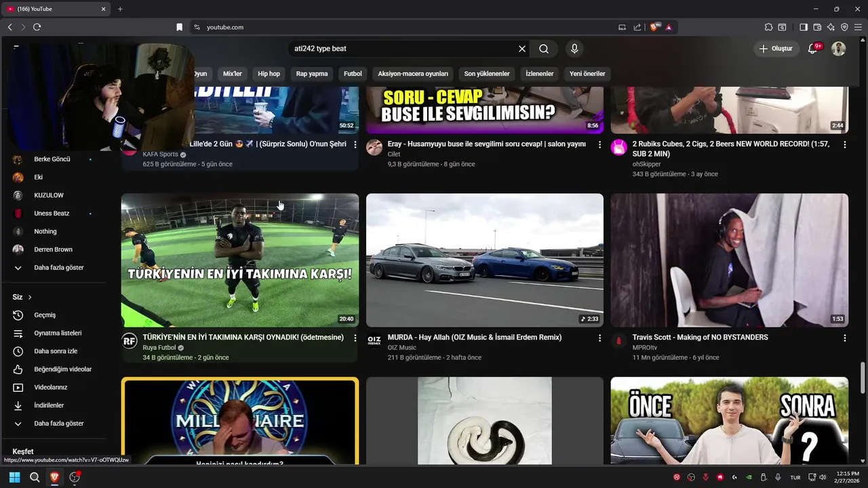Screen dimensions: 868x488
Task: Open options for KAFA Sports video
Action: 355,144
